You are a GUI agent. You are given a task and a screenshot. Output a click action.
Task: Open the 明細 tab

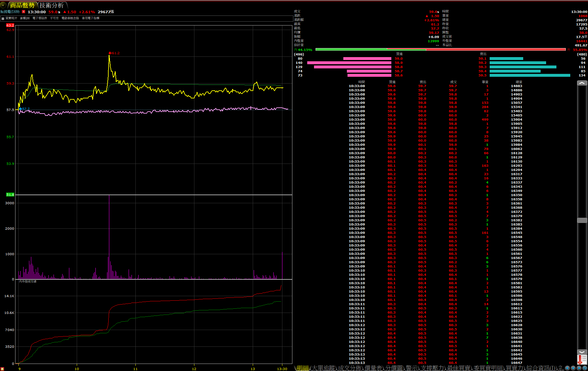[303, 368]
